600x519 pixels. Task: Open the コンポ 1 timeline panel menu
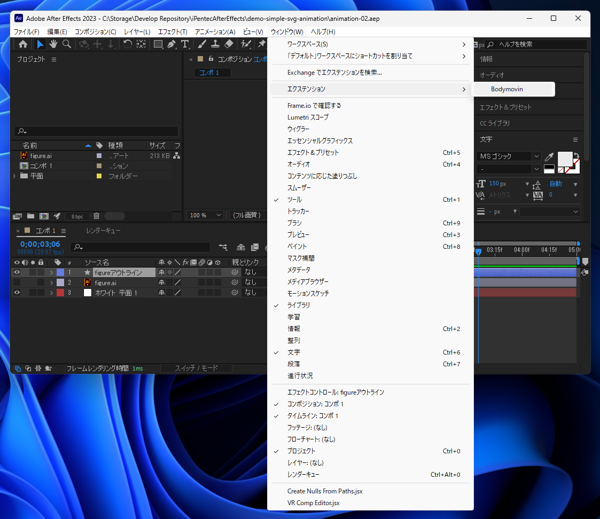(64, 231)
